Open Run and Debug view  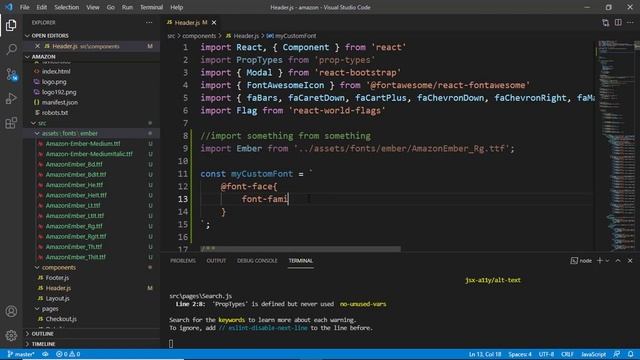pyautogui.click(x=11, y=98)
